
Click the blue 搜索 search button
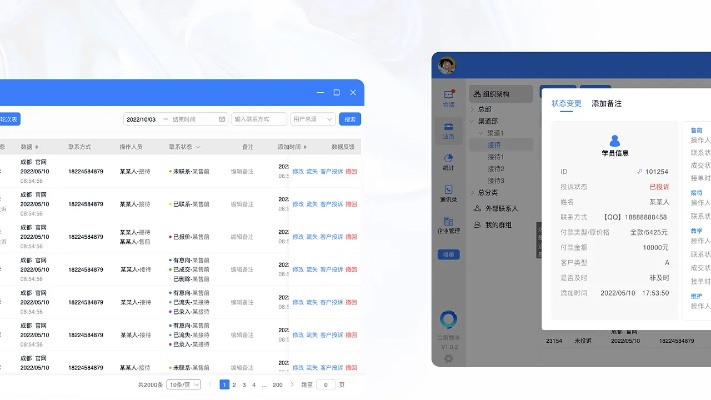[x=350, y=119]
